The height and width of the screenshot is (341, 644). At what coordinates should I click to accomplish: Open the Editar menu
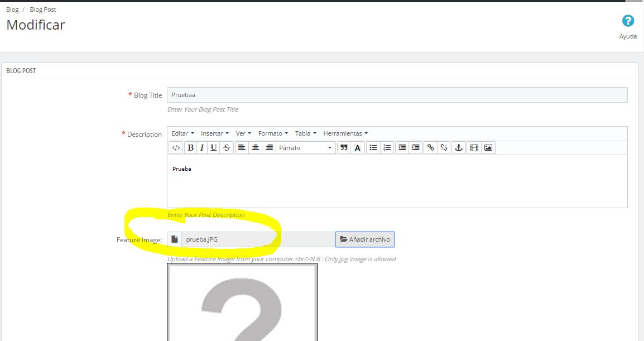click(183, 133)
